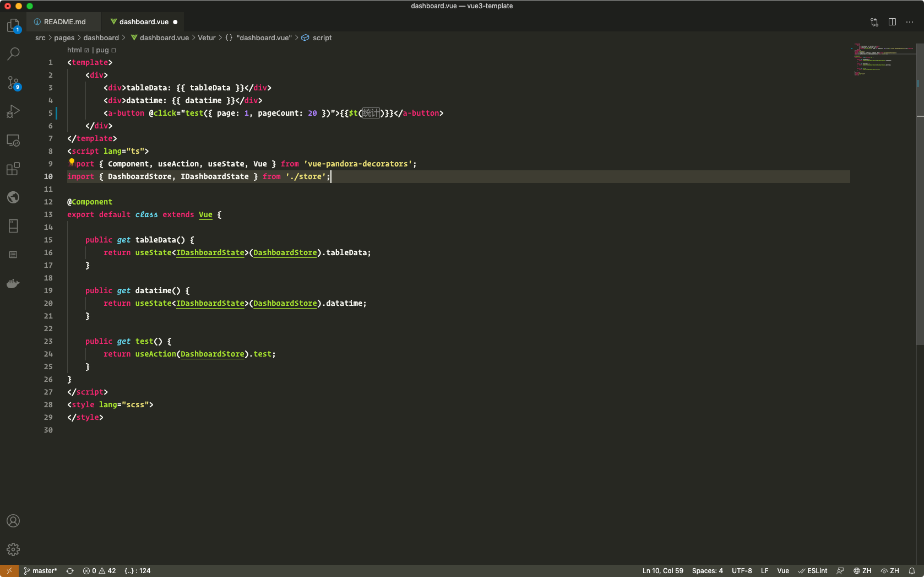Click the dashboard folder breadcrumb

tap(101, 37)
